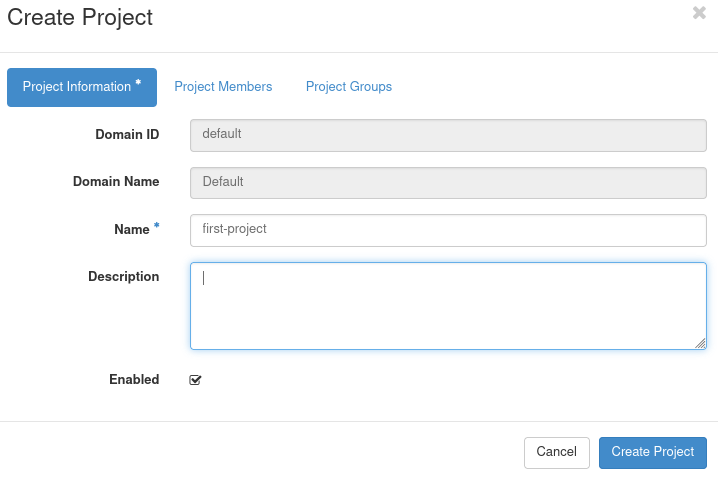Click the Name field label
The image size is (718, 481).
(131, 229)
